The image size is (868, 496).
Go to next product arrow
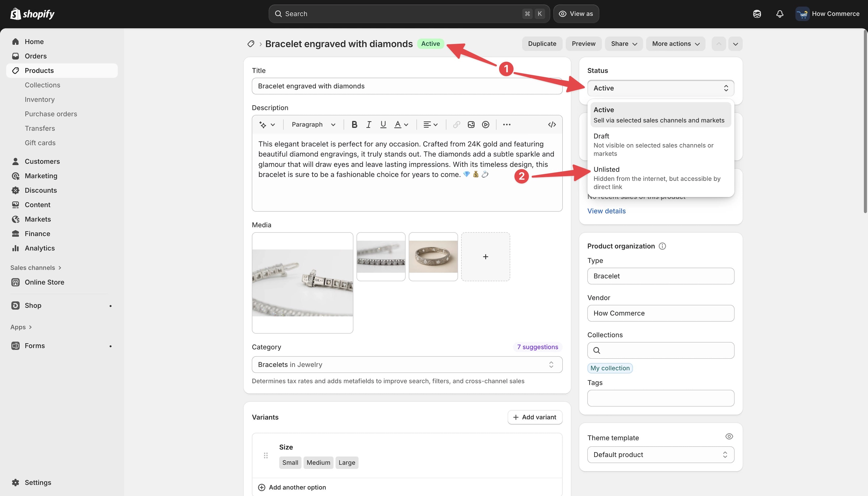[x=735, y=44]
